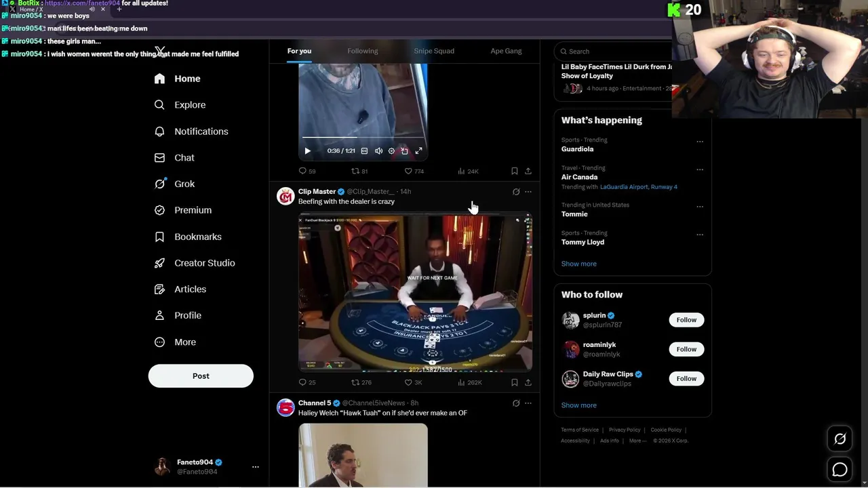Open Grok in the sidebar

tap(174, 184)
